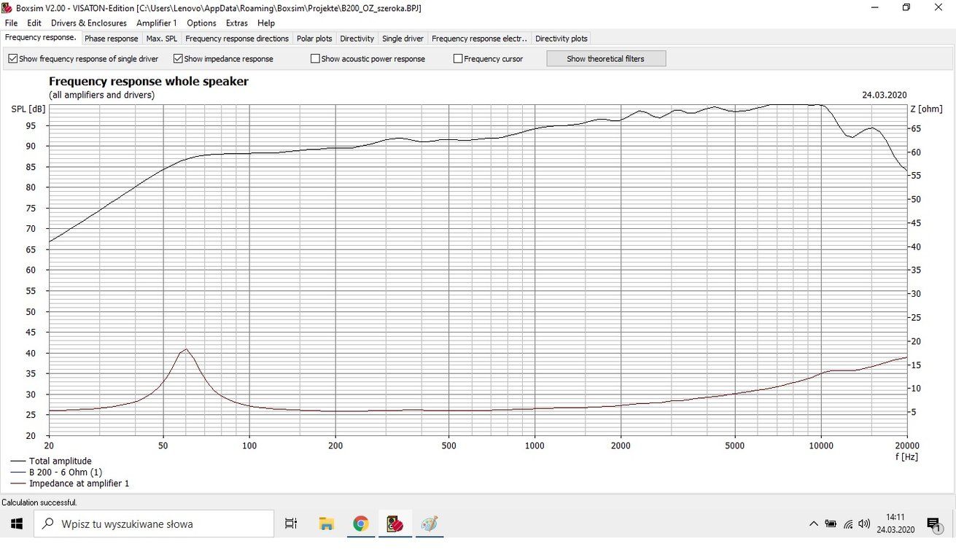Switch to the Max. SPL tab
The width and height of the screenshot is (956, 560).
tap(162, 39)
